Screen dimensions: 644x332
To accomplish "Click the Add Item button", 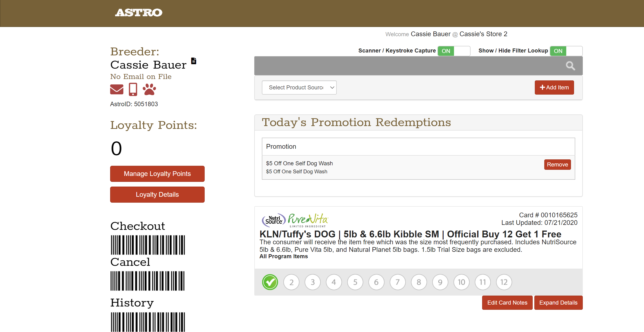I will pyautogui.click(x=554, y=87).
